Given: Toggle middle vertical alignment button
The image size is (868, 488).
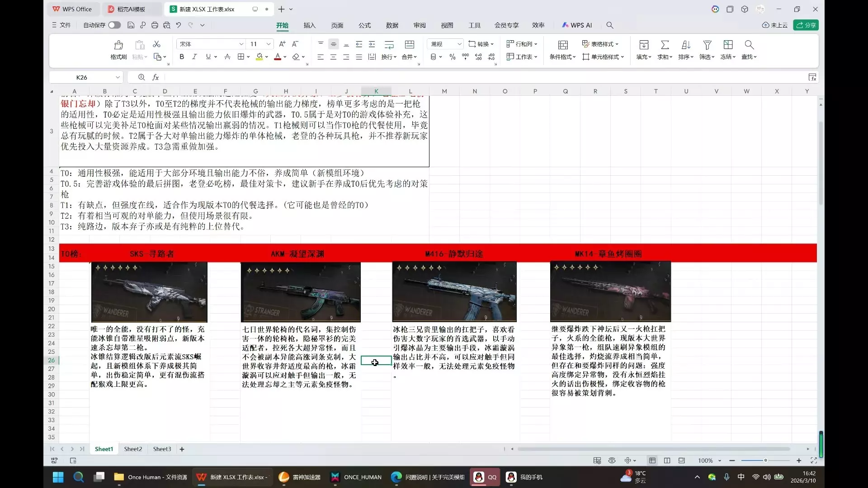Looking at the screenshot, I should click(333, 44).
